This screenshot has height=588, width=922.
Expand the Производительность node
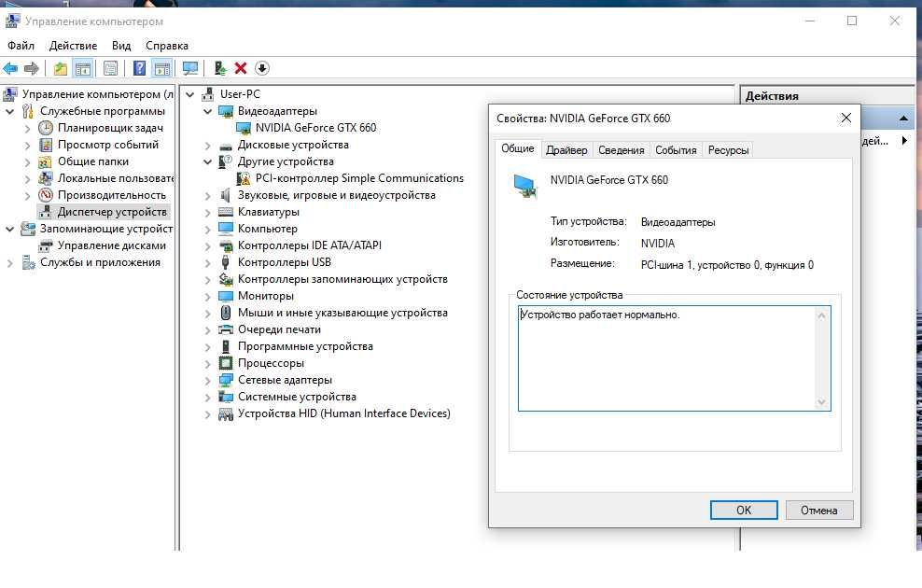pos(28,195)
